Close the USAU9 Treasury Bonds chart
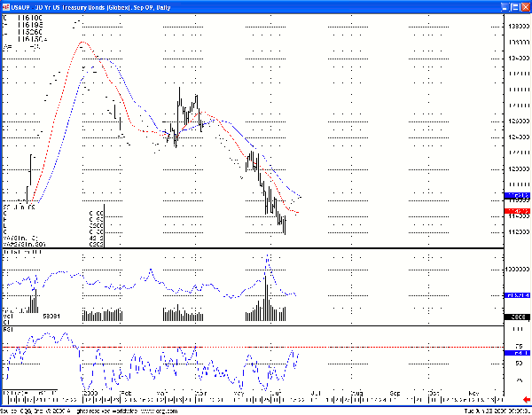Screen dimensions: 532x415 [x=525, y=5]
